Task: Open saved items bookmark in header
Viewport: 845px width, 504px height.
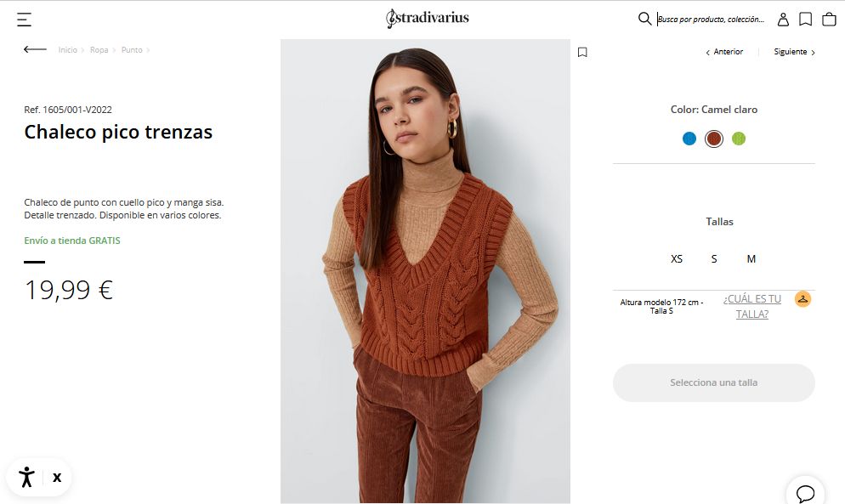Action: point(805,19)
